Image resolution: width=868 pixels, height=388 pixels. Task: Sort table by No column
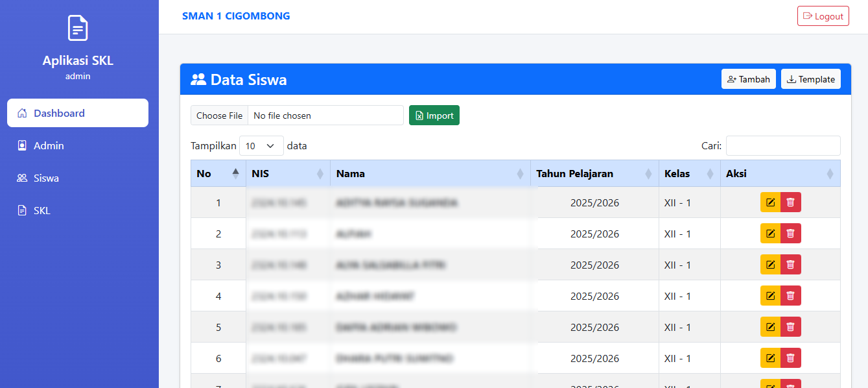[218, 173]
